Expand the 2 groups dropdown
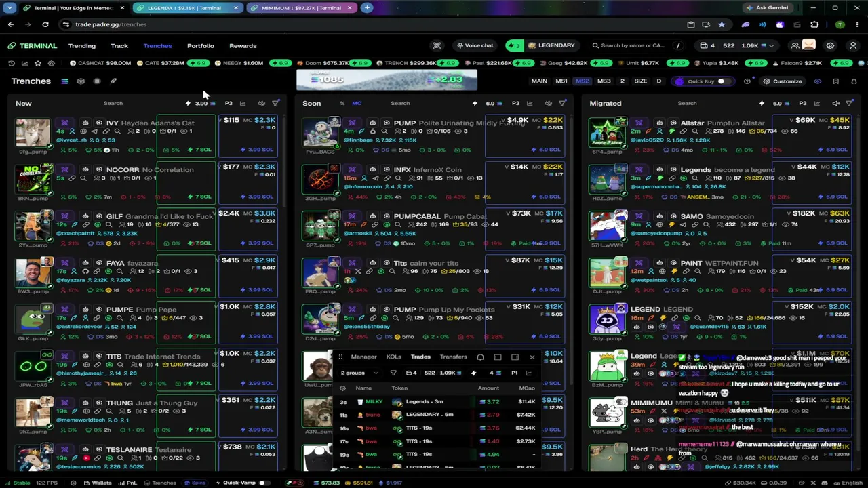Image resolution: width=868 pixels, height=488 pixels. pos(359,373)
